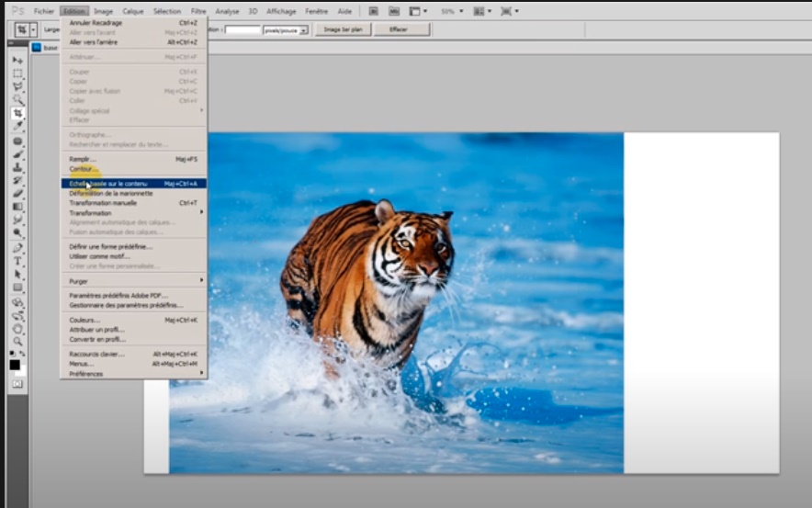The width and height of the screenshot is (812, 508).
Task: Select the 3D Camera Rotate tool
Action: (x=17, y=315)
